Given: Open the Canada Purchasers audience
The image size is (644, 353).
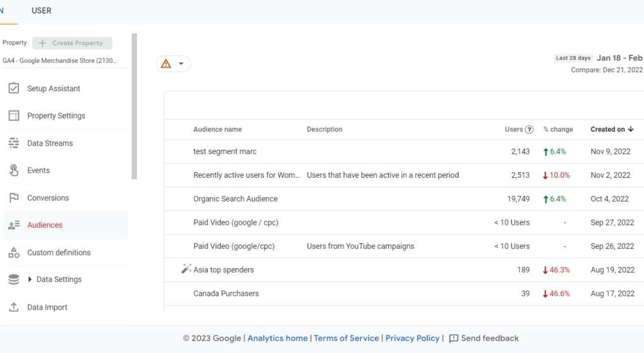Looking at the screenshot, I should point(226,293).
